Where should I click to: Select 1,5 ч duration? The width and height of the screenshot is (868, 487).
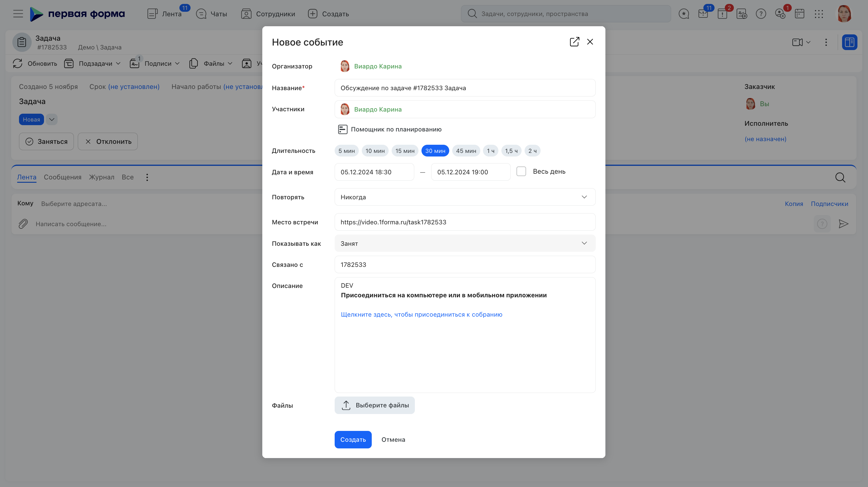click(511, 151)
